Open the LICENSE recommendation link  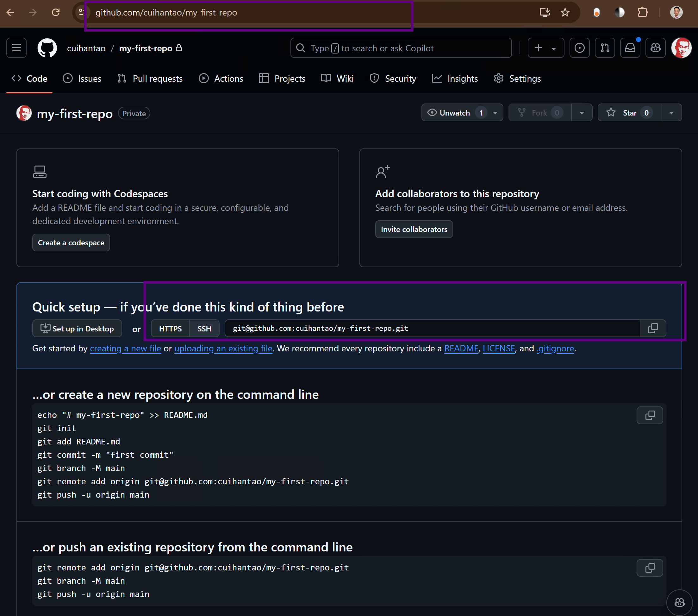click(x=499, y=349)
